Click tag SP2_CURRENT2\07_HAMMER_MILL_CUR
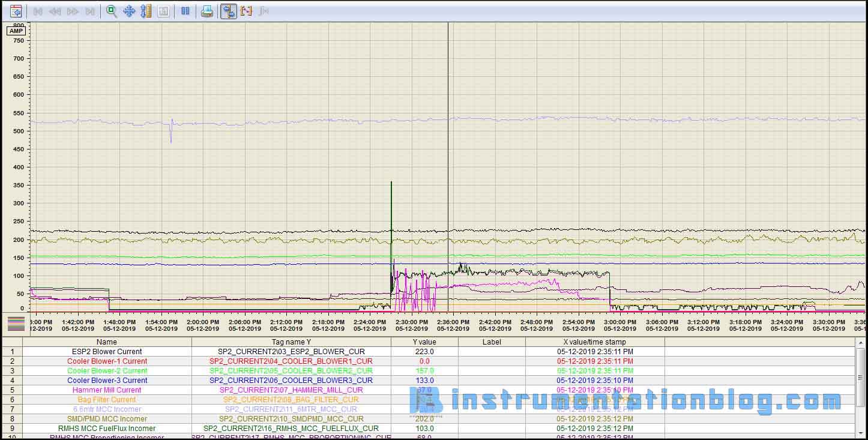Image resolution: width=868 pixels, height=440 pixels. pos(291,390)
